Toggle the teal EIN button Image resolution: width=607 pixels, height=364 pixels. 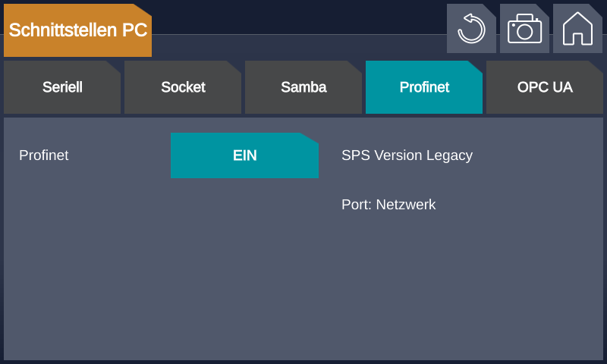click(244, 155)
